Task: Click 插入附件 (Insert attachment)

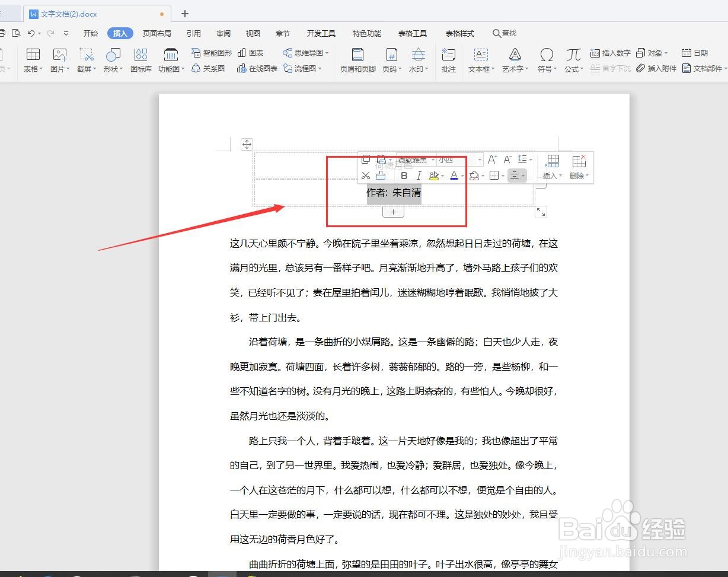Action: pyautogui.click(x=656, y=68)
